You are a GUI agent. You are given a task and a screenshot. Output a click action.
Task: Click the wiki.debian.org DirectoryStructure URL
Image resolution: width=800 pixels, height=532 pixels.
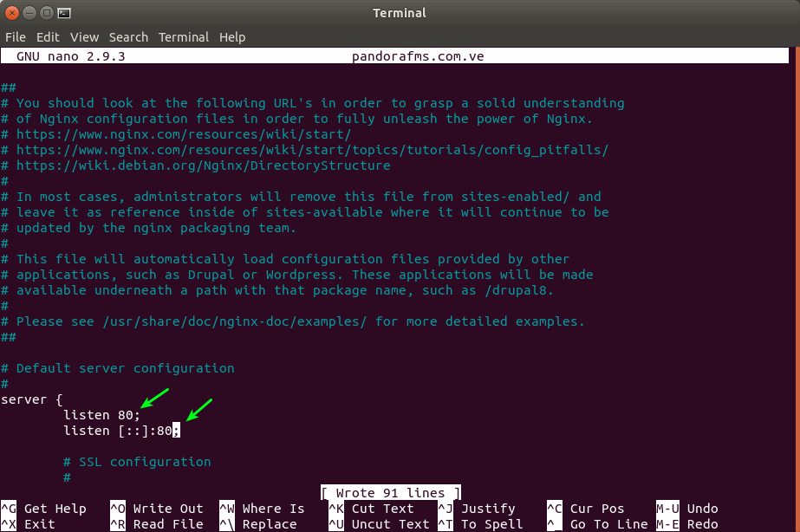tap(203, 165)
